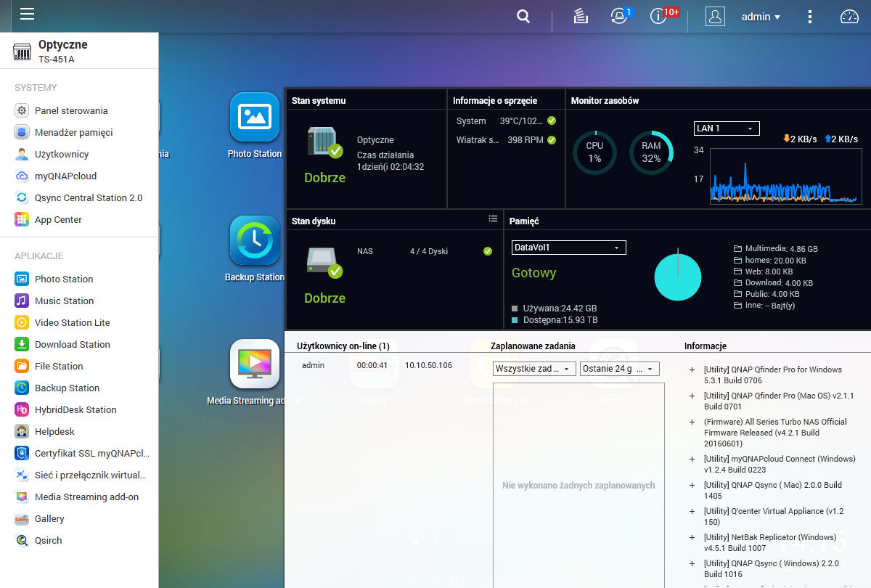The width and height of the screenshot is (871, 588).
Task: Show background tasks from the top bar
Action: pos(581,17)
